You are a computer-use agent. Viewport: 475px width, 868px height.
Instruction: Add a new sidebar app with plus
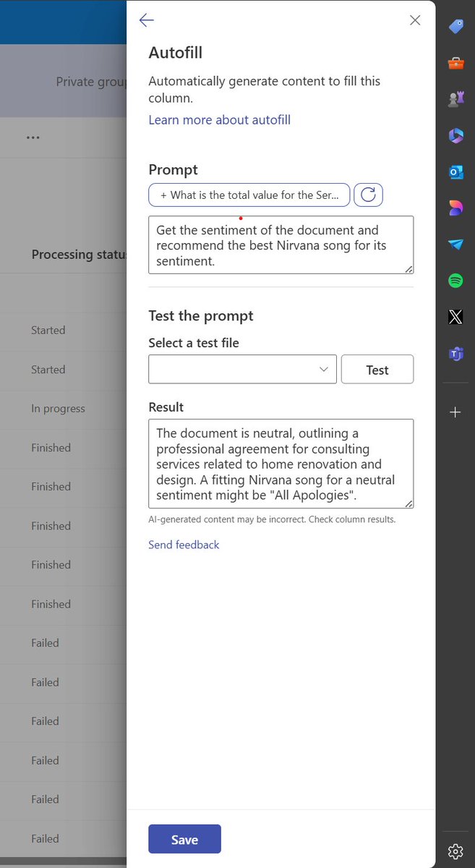point(455,412)
